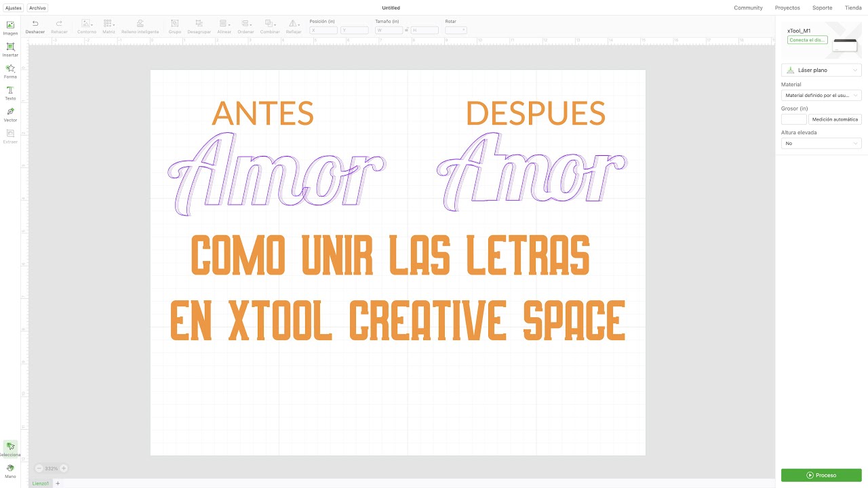Click the Tamaño W width field
The height and width of the screenshot is (488, 868).
coord(389,30)
